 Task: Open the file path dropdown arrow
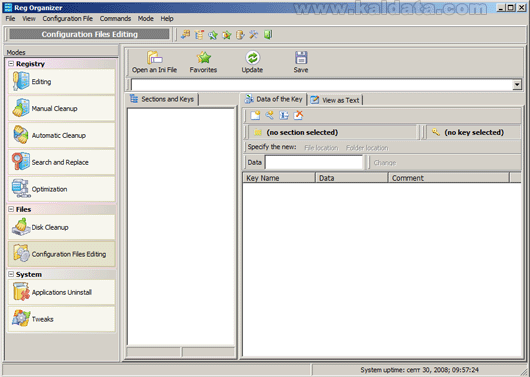tap(517, 85)
